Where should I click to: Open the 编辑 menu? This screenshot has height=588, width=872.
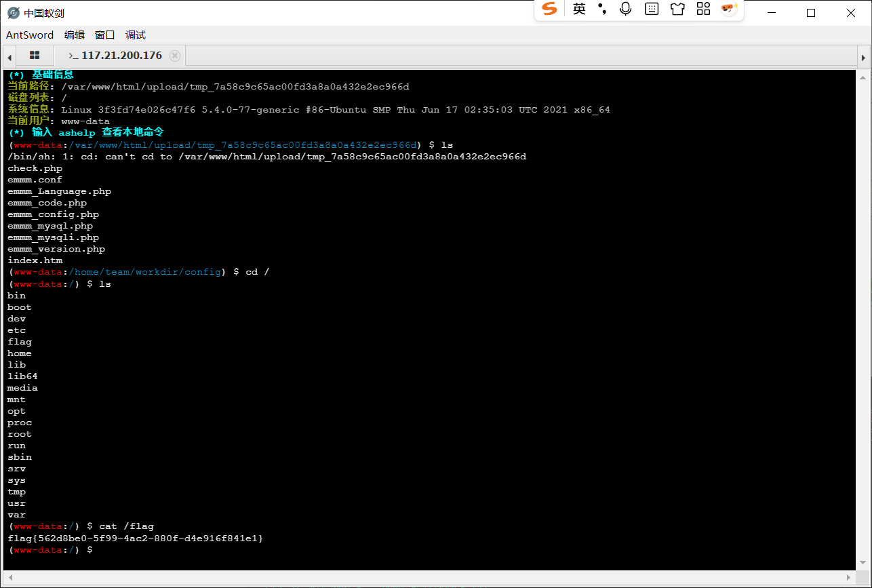[x=75, y=35]
